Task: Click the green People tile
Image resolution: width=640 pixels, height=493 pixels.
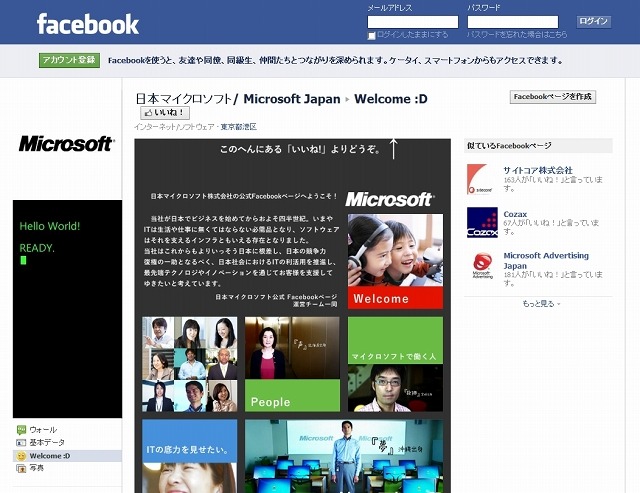Action: coord(292,395)
